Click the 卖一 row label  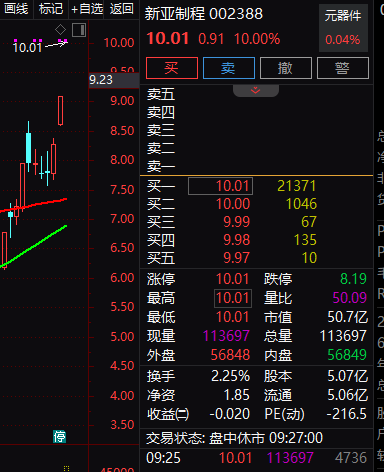(161, 166)
